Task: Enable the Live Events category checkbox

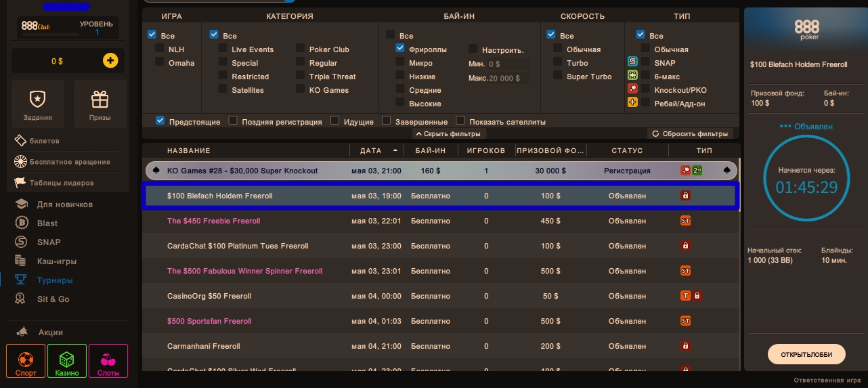Action: pyautogui.click(x=223, y=49)
